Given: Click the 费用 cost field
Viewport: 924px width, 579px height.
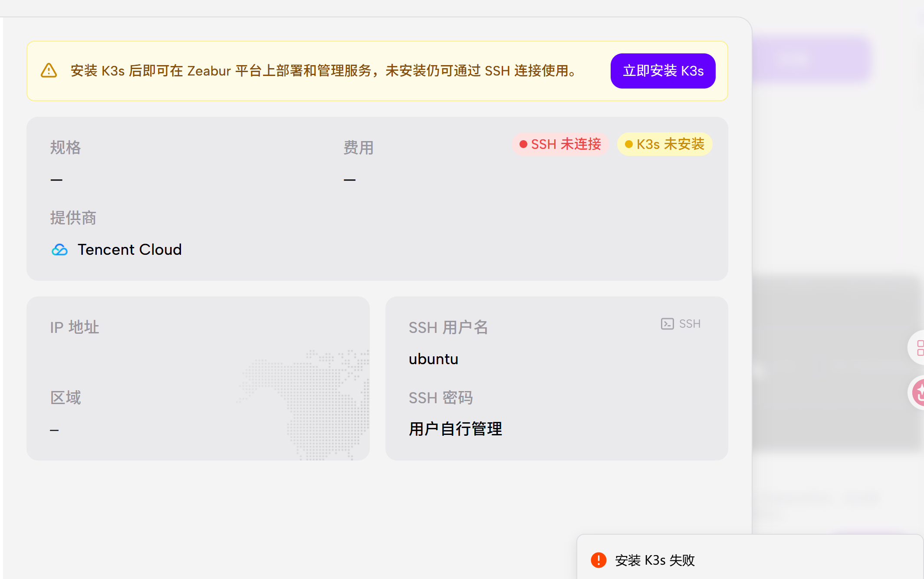Looking at the screenshot, I should click(x=357, y=148).
